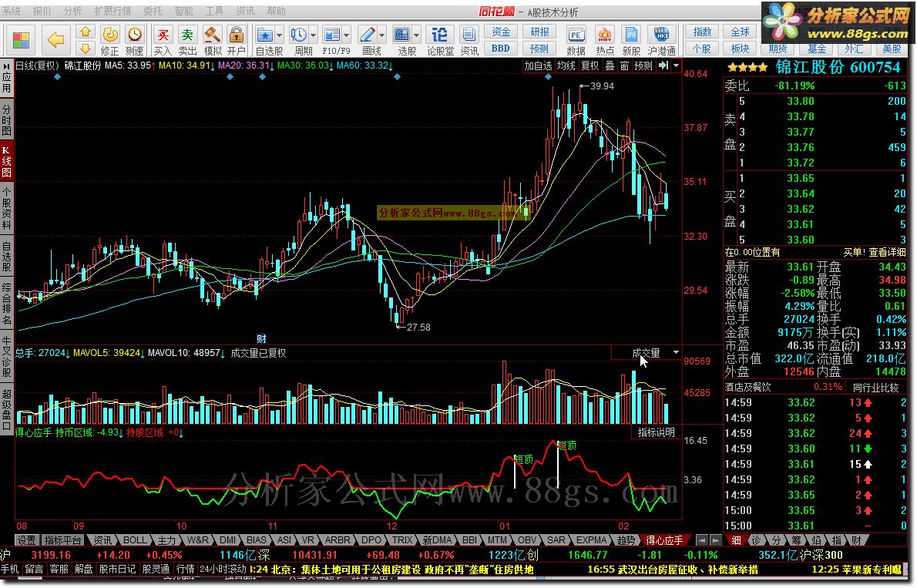917x588 pixels.
Task: Select the 个股资料 stock profile sidebar tab
Action: 6,209
